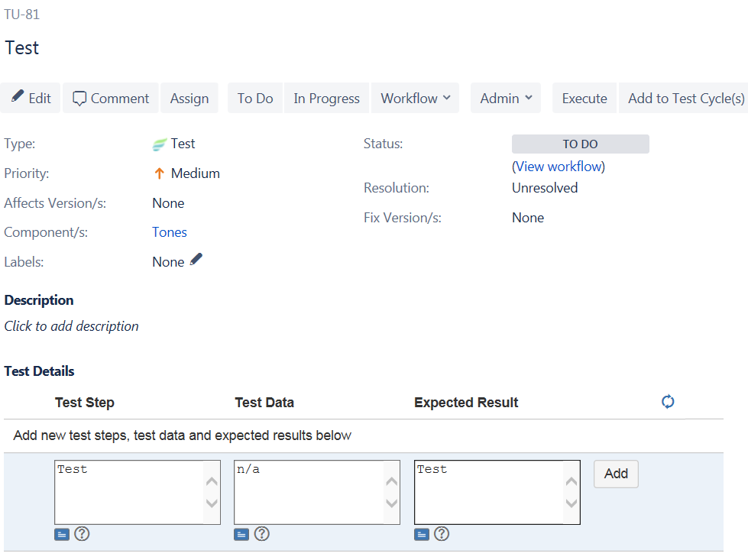Click to add description text
The image size is (748, 560).
[x=72, y=326]
